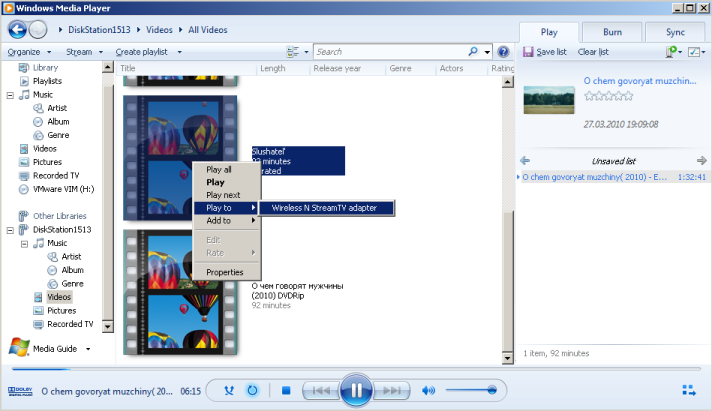
Task: Open the Help question mark icon
Action: tap(503, 52)
